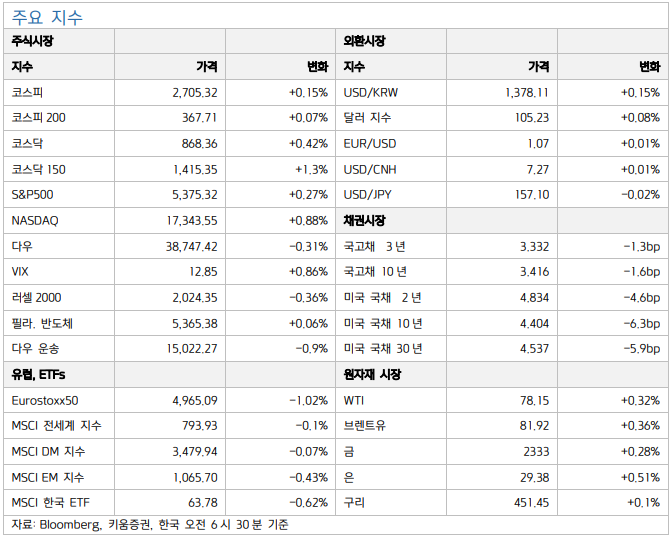Image resolution: width=671 pixels, height=537 pixels.
Task: Select the value 157.10
Action: tap(532, 195)
